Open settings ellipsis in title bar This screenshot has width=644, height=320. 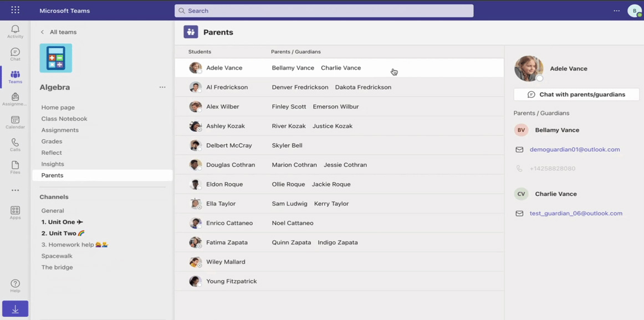tap(616, 11)
